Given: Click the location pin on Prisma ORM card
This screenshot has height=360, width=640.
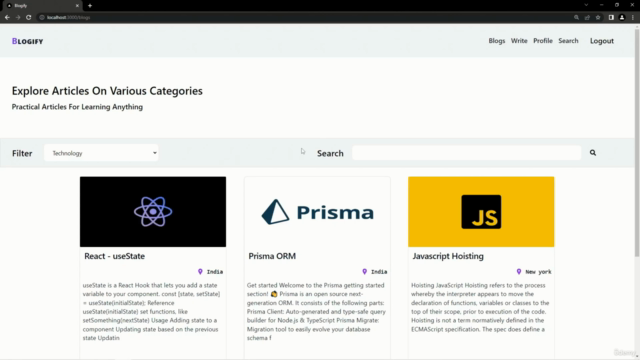Looking at the screenshot, I should coord(364,271).
